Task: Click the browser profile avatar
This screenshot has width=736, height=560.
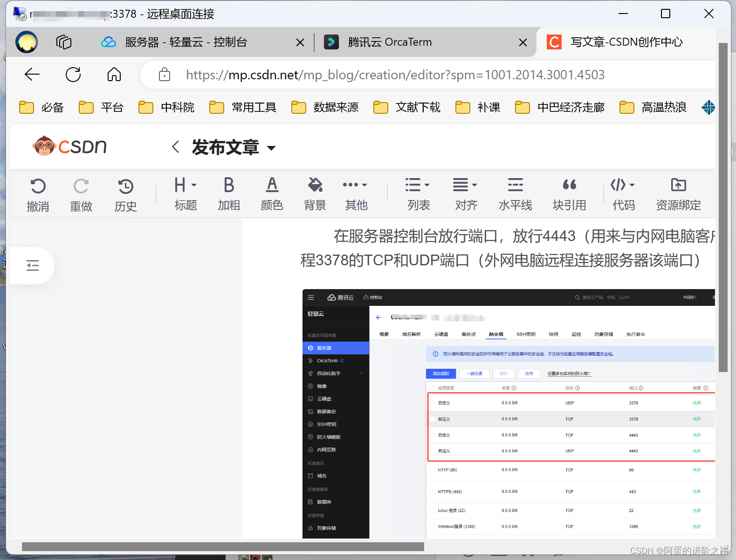Action: pos(27,42)
